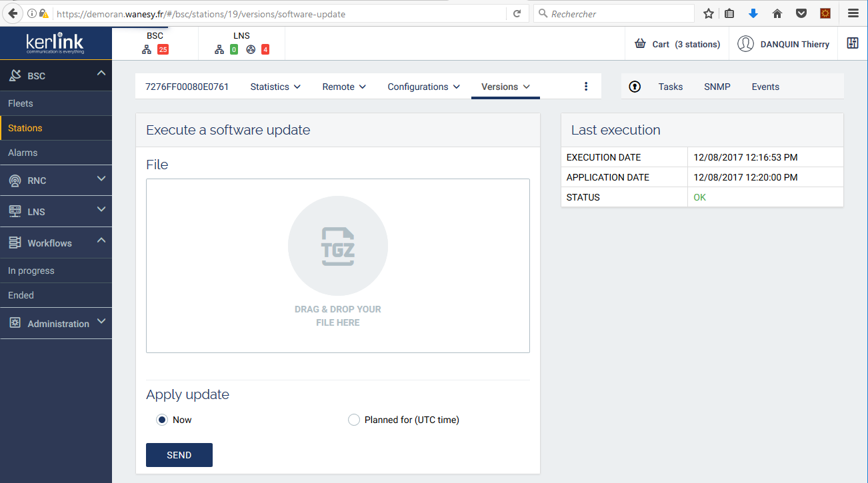Click the circular arrow icon beside Tasks

[635, 87]
